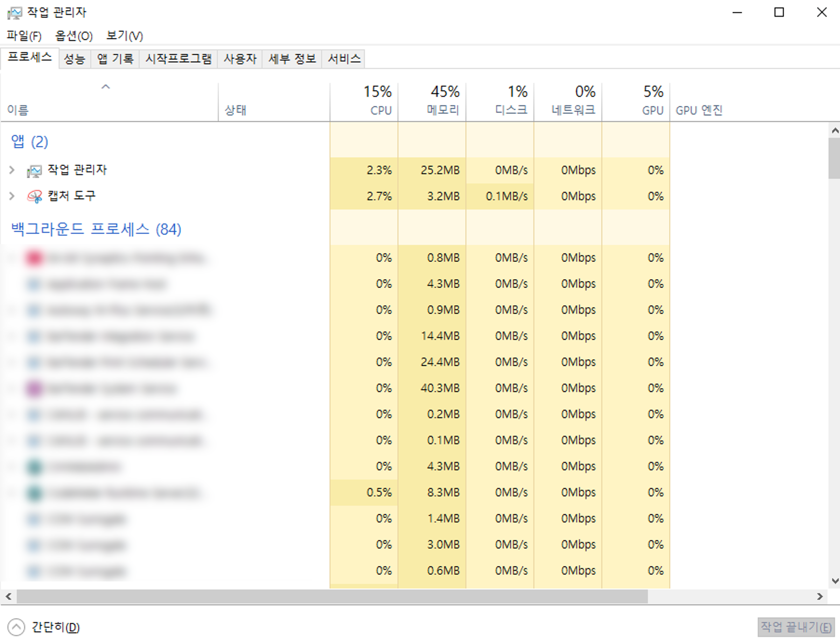Viewport: 840px width, 641px height.
Task: Click the 작업 관리자 process icon
Action: pyautogui.click(x=34, y=171)
